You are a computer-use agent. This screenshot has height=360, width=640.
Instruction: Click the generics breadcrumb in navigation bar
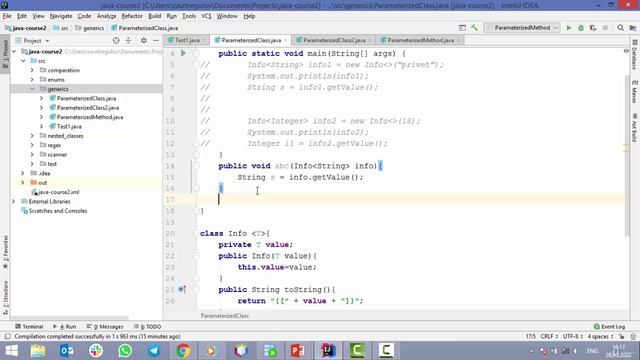point(90,28)
